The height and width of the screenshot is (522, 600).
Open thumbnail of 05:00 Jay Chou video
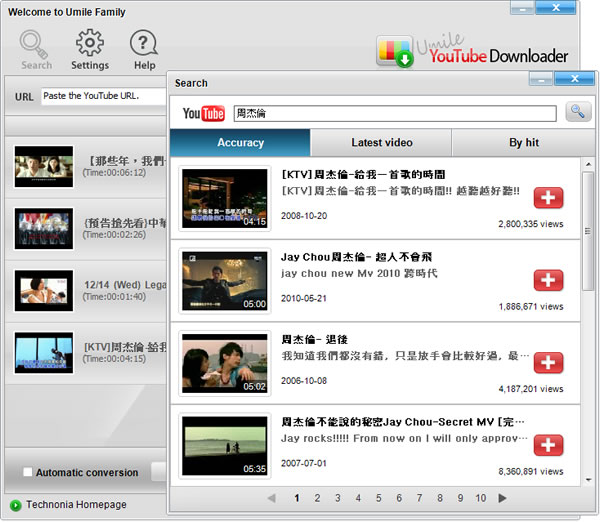pyautogui.click(x=225, y=281)
